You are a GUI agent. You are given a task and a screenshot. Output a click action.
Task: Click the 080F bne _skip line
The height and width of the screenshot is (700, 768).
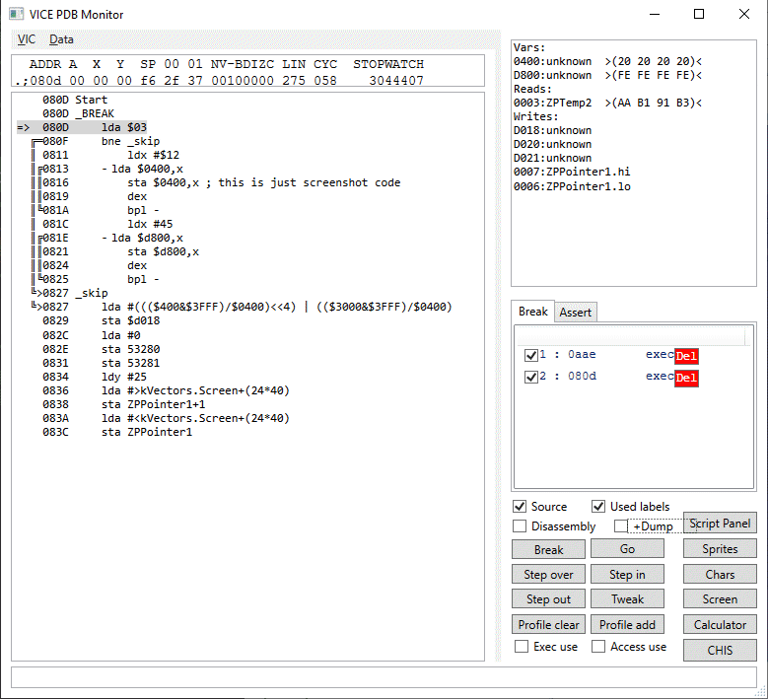96,141
